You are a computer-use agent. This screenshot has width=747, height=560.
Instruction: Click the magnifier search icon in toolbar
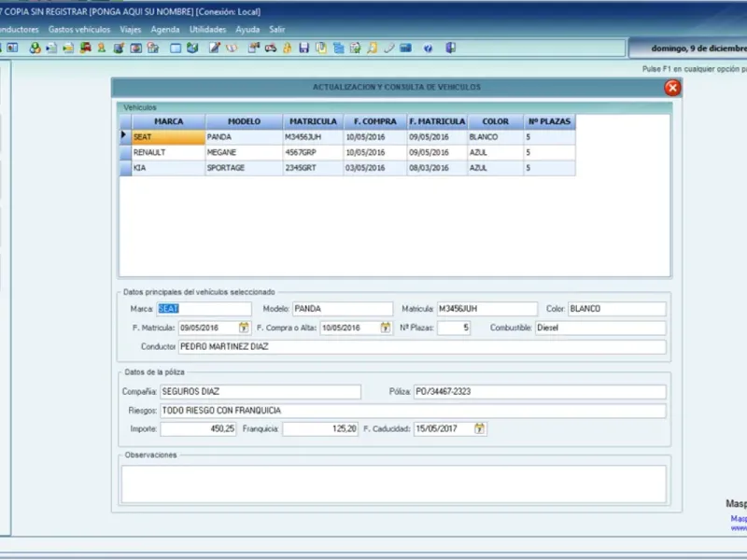(372, 47)
